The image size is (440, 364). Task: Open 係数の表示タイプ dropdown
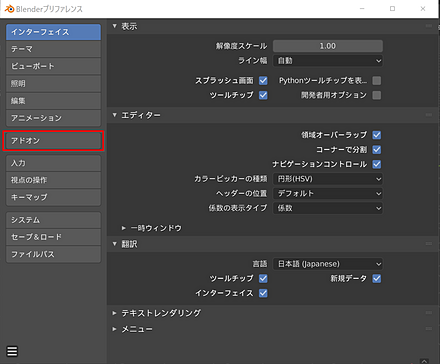coord(328,208)
